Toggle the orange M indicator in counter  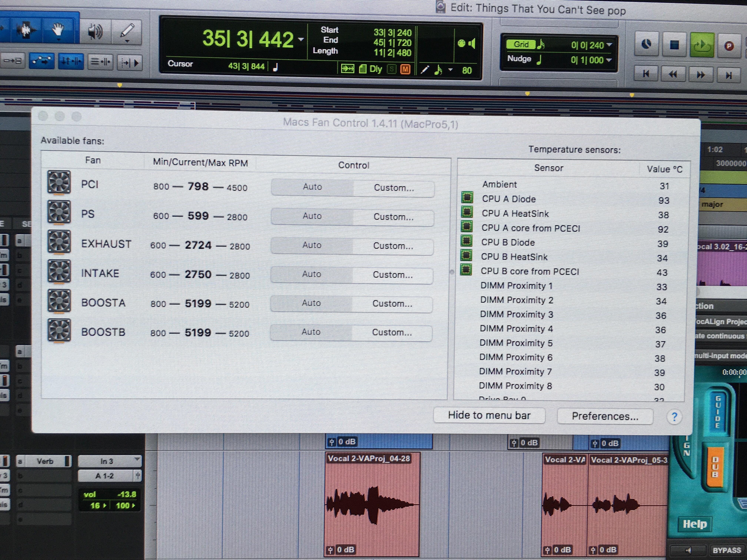(405, 69)
